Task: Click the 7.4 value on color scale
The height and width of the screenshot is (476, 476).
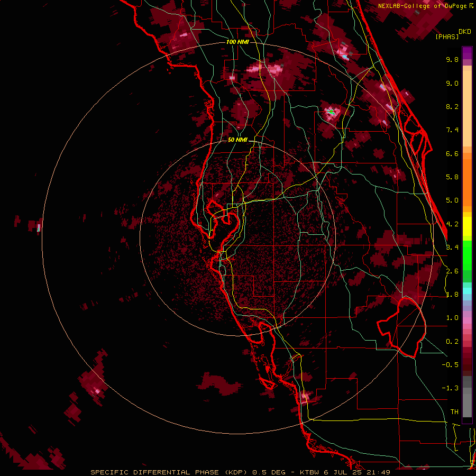Action: point(452,130)
